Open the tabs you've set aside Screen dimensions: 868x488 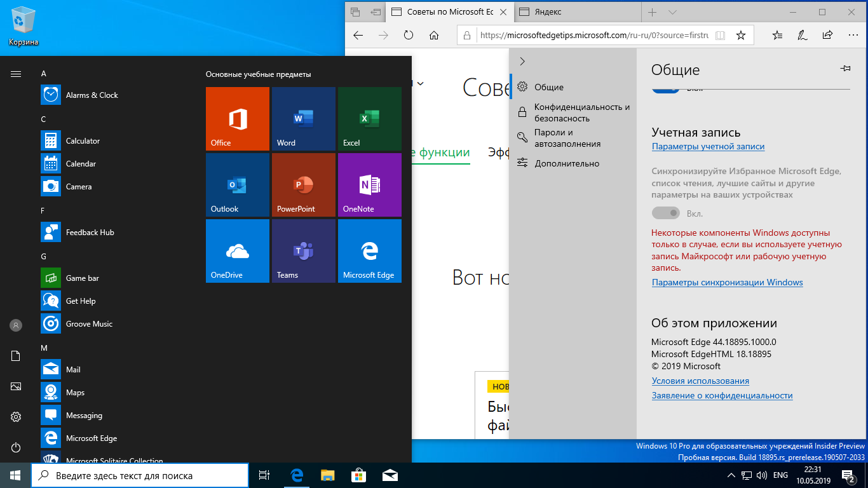[355, 12]
